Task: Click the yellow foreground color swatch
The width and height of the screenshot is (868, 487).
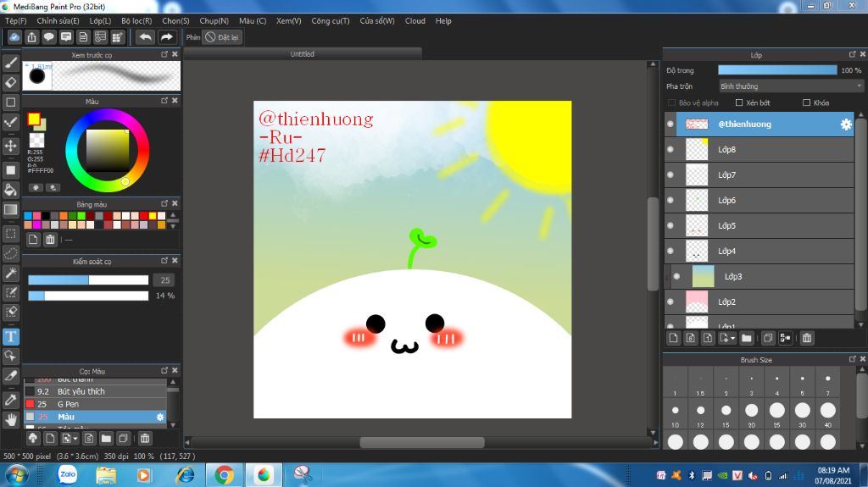Action: coord(34,119)
